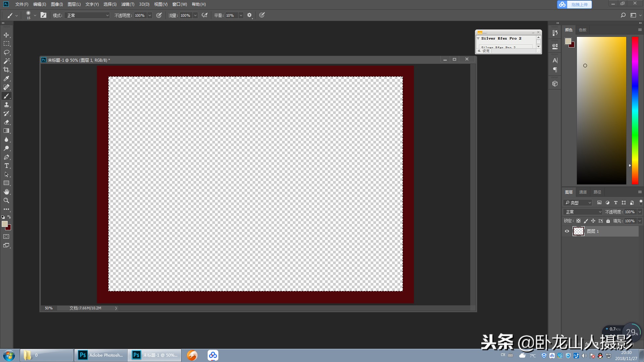Click the 拖拽上传 upload button
The width and height of the screenshot is (644, 362).
point(574,4)
